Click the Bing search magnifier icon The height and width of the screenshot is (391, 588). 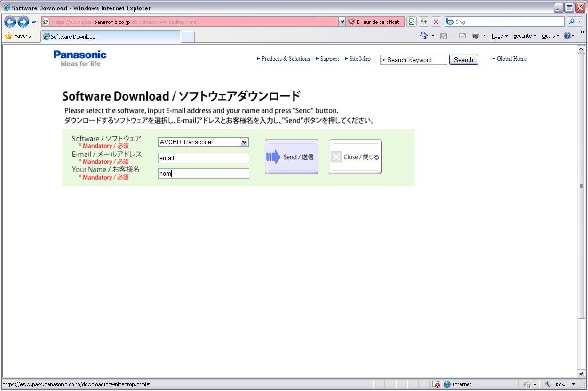[572, 22]
